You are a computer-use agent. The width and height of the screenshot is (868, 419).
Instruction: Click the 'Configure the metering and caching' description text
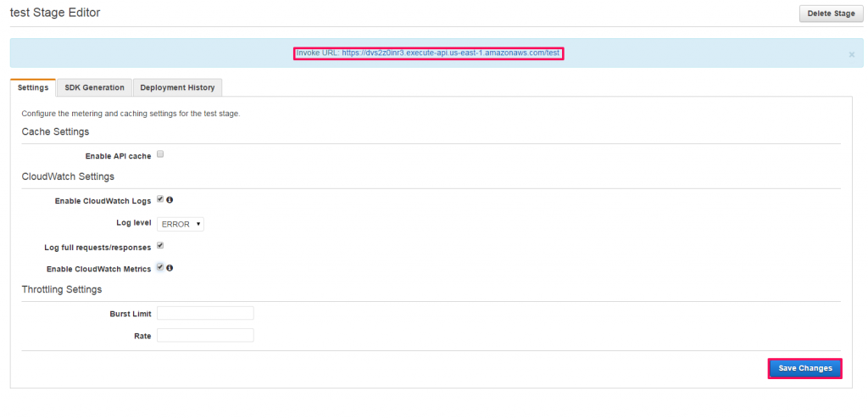[x=131, y=114]
